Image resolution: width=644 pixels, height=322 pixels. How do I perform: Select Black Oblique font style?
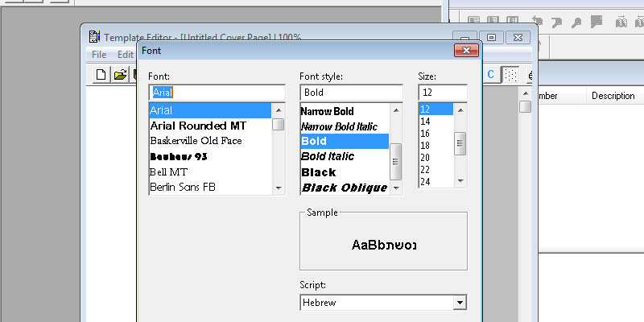344,188
